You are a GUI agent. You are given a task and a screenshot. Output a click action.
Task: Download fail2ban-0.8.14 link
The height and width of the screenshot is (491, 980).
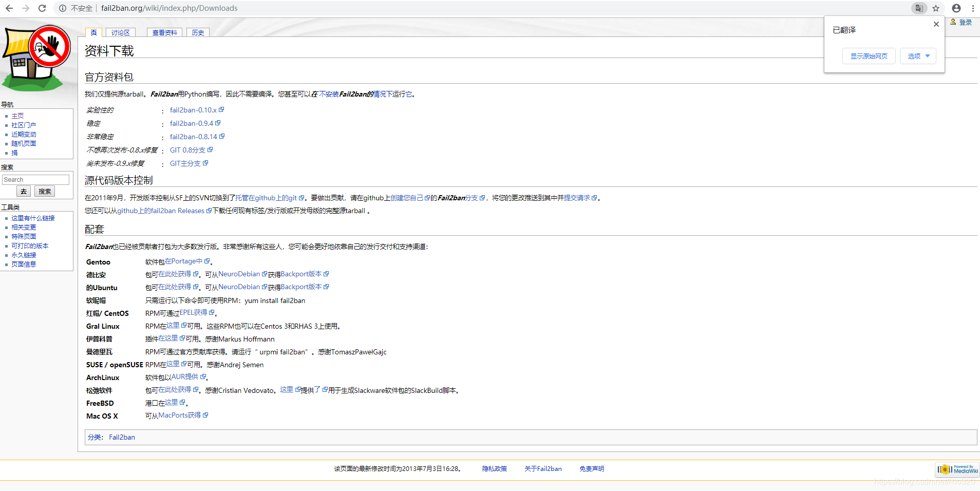pyautogui.click(x=194, y=137)
